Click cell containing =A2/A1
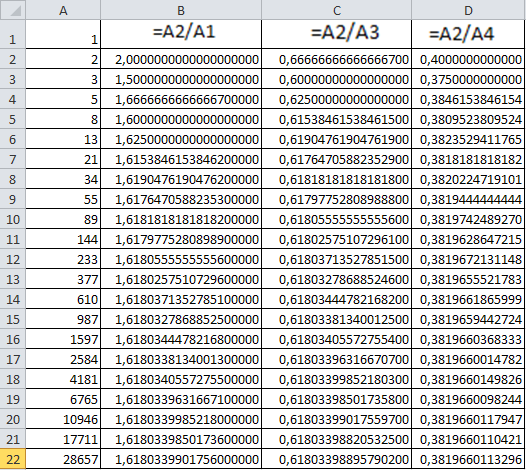The height and width of the screenshot is (470, 526). coord(181,34)
